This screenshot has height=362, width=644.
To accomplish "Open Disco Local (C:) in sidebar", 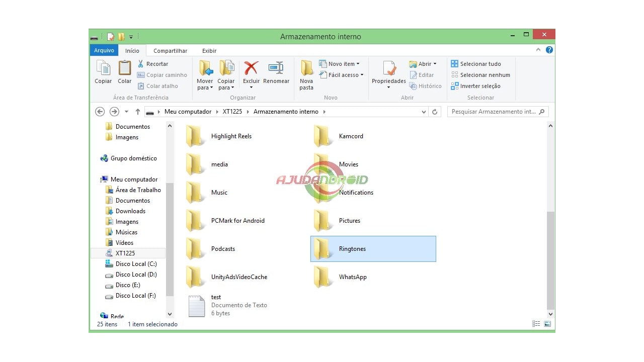I will 131,264.
